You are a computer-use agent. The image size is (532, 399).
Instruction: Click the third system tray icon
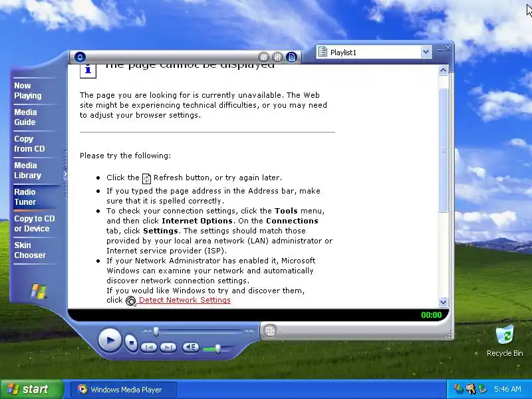coord(482,389)
